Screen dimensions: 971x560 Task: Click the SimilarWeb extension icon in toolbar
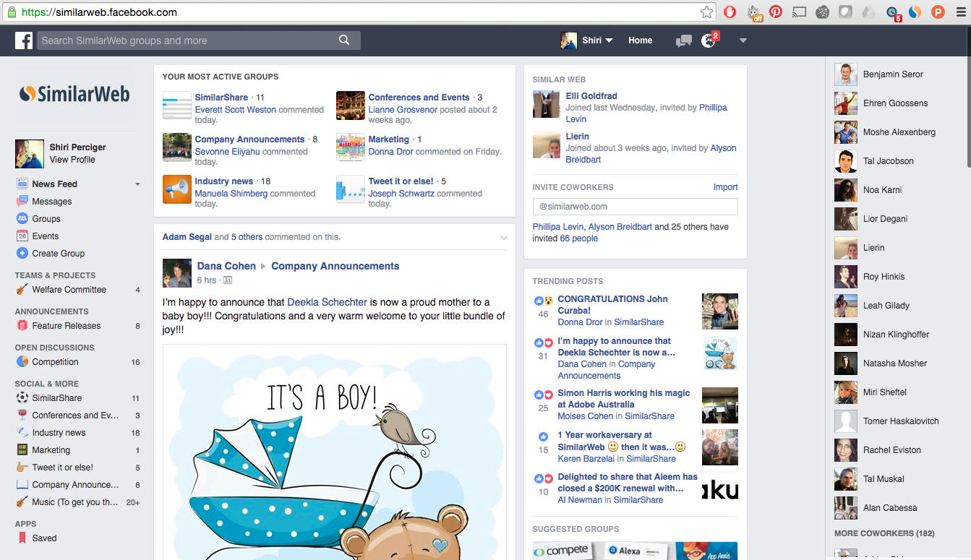tap(915, 12)
